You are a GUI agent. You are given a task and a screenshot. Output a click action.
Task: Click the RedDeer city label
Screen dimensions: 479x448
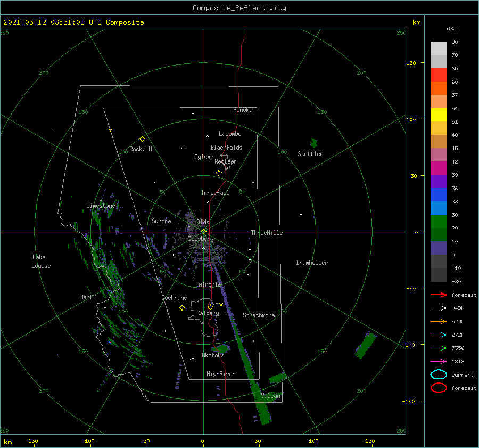226,161
